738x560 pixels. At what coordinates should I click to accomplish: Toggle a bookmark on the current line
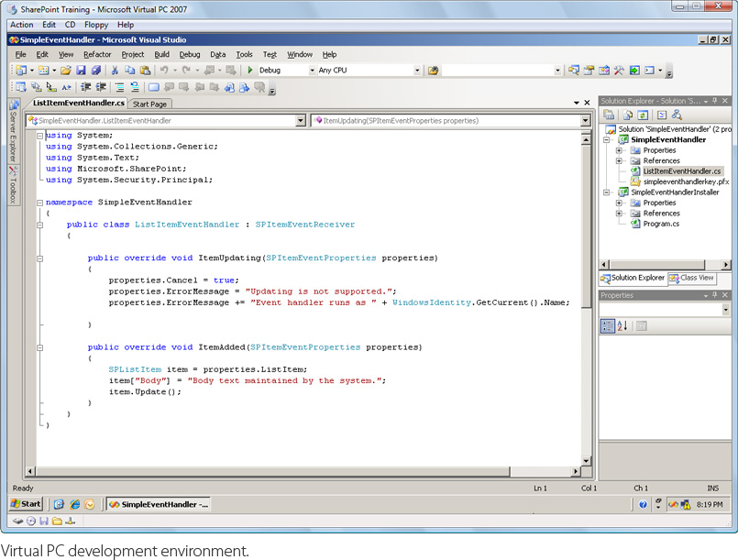coord(153,87)
